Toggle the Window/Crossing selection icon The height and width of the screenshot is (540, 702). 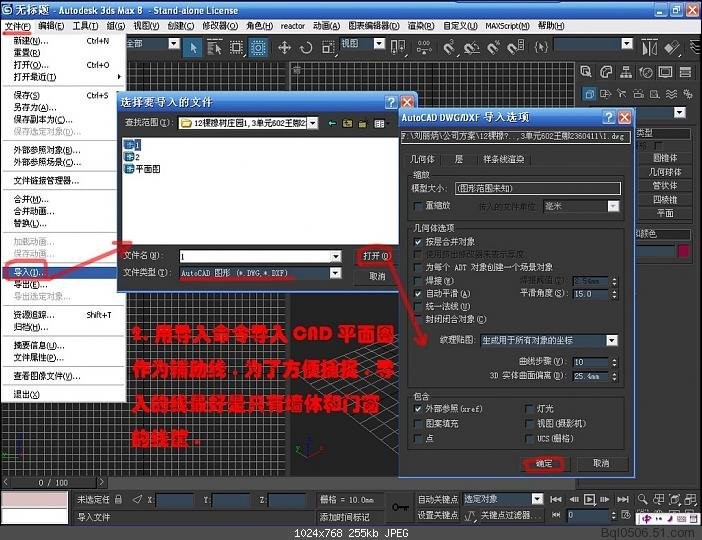[x=258, y=47]
